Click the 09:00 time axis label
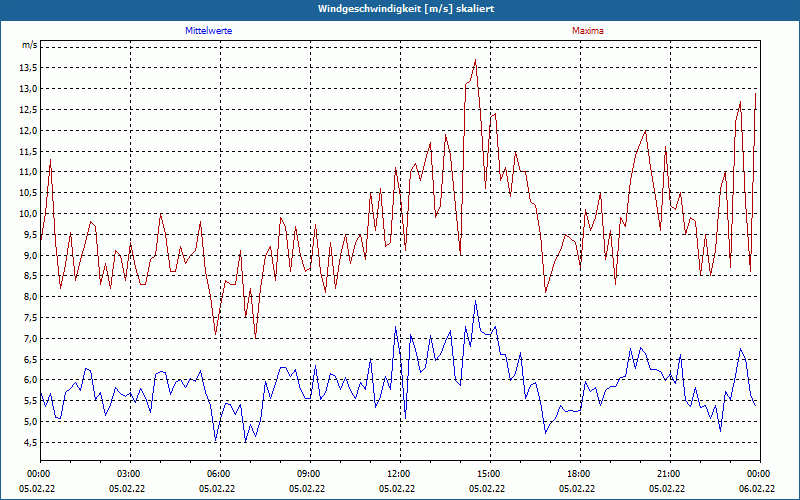The height and width of the screenshot is (500, 800). pos(310,474)
